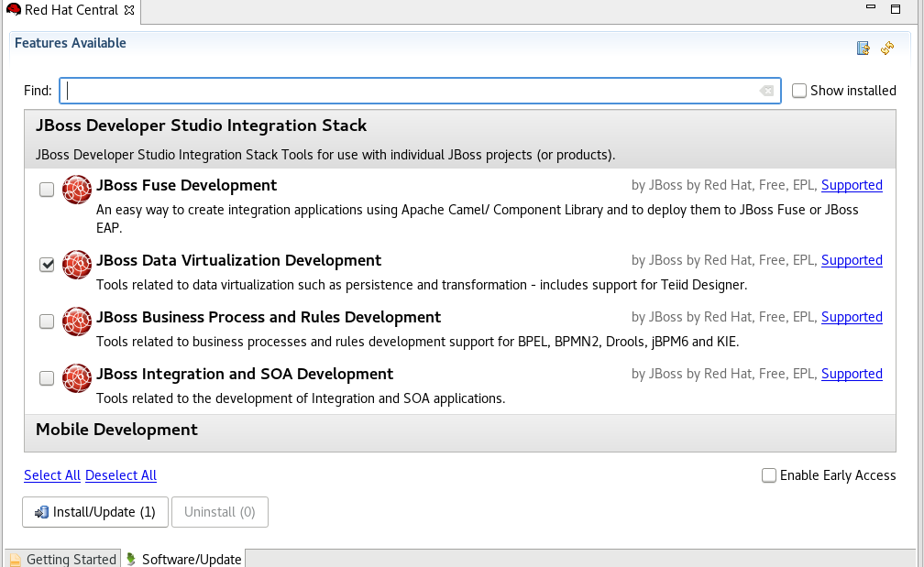Click the refresh arrows icon in the top right

tap(886, 48)
